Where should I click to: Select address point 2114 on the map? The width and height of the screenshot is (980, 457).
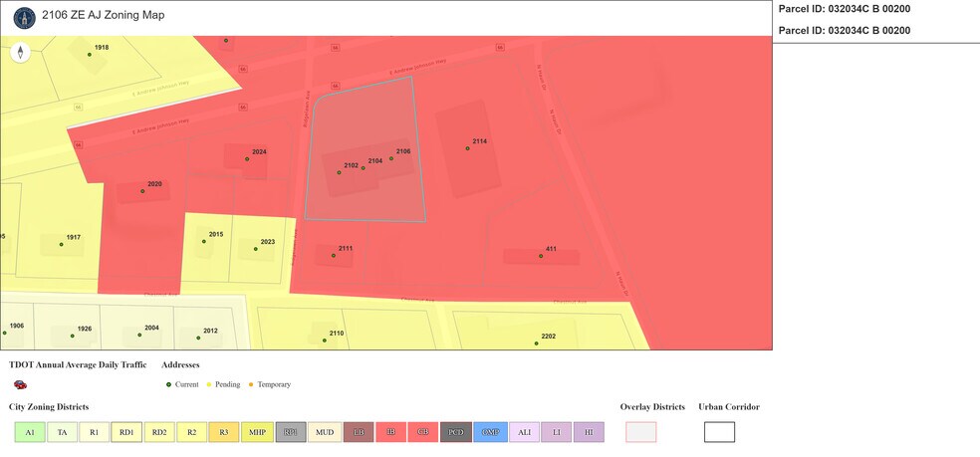click(467, 148)
